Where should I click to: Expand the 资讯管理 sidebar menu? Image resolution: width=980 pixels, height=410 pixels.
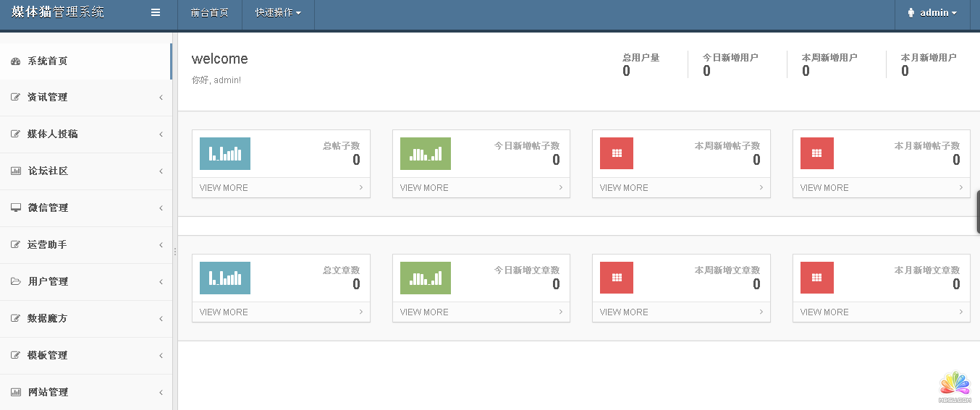tap(48, 98)
